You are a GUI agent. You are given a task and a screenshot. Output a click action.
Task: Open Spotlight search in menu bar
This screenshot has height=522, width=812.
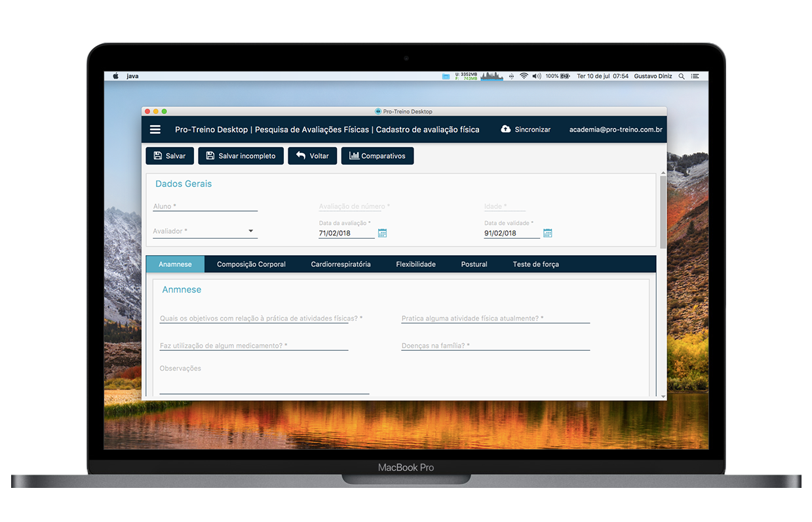coord(682,76)
